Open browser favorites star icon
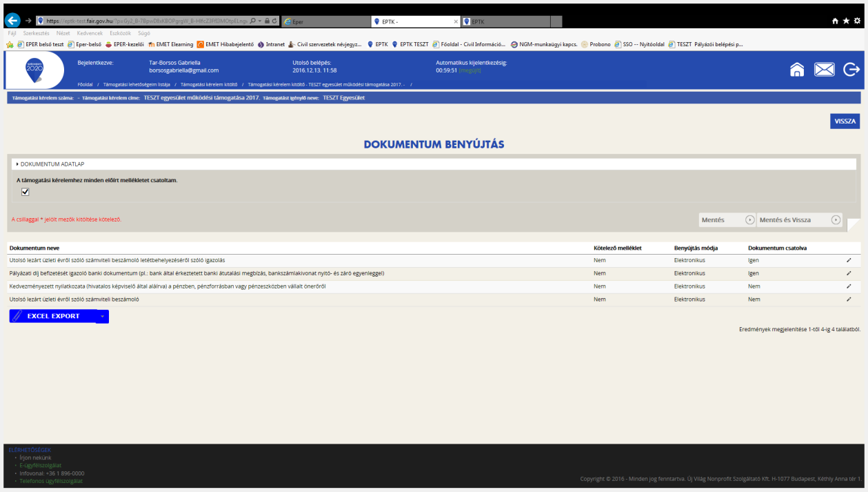The height and width of the screenshot is (492, 868). tap(846, 21)
